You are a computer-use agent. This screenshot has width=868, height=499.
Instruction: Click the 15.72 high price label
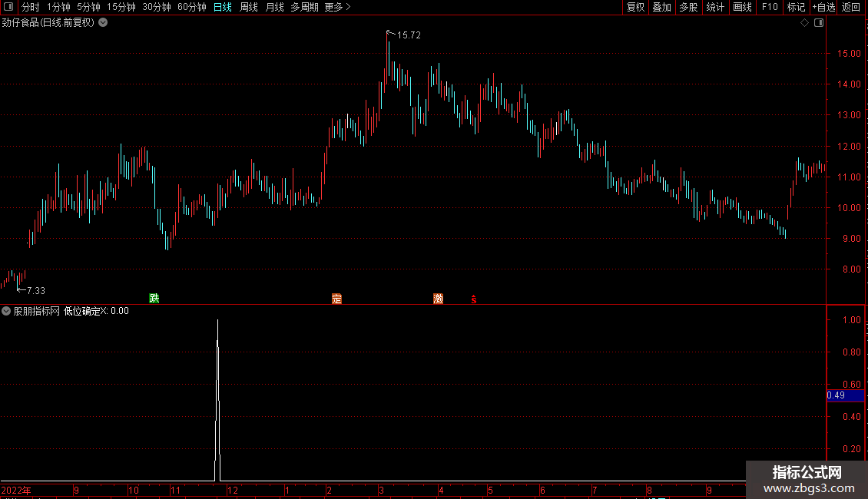tap(409, 35)
